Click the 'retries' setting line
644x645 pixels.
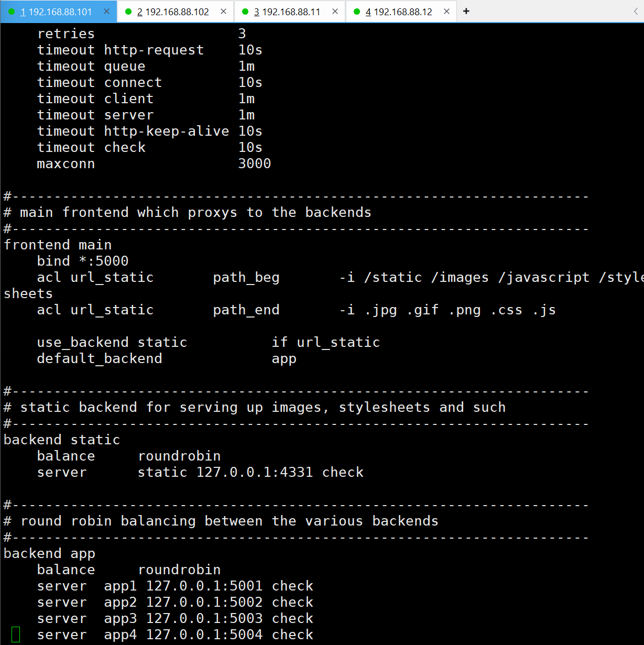click(141, 34)
